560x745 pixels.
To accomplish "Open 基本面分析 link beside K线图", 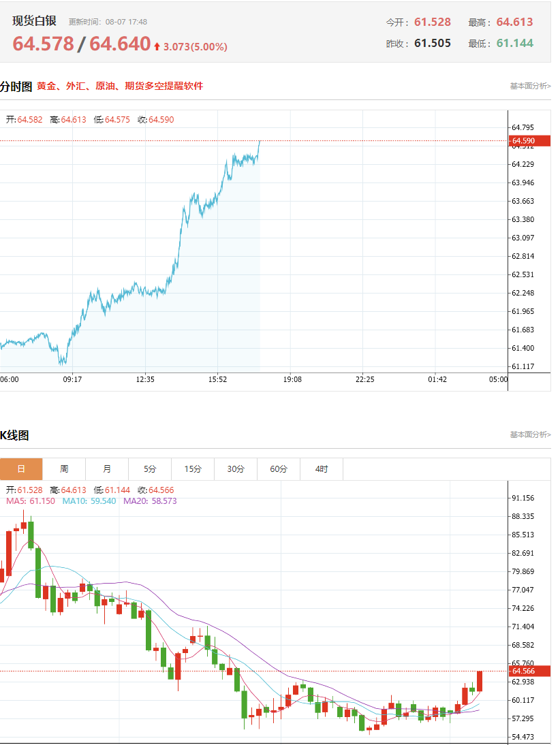I will pyautogui.click(x=531, y=434).
